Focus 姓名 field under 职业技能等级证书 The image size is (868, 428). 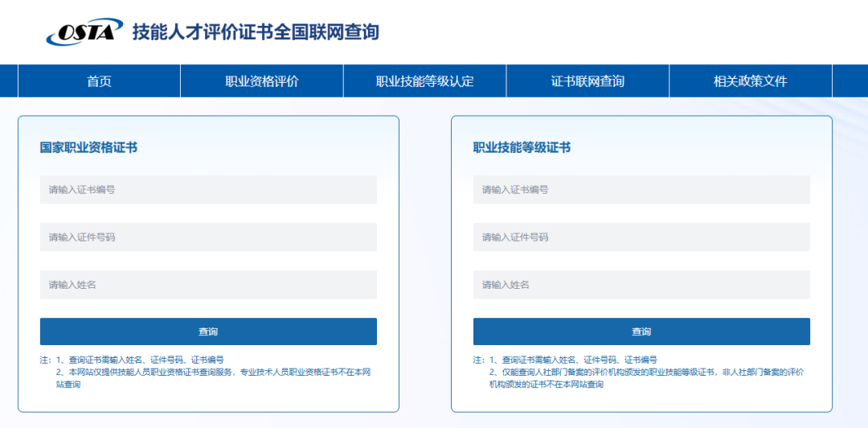641,285
